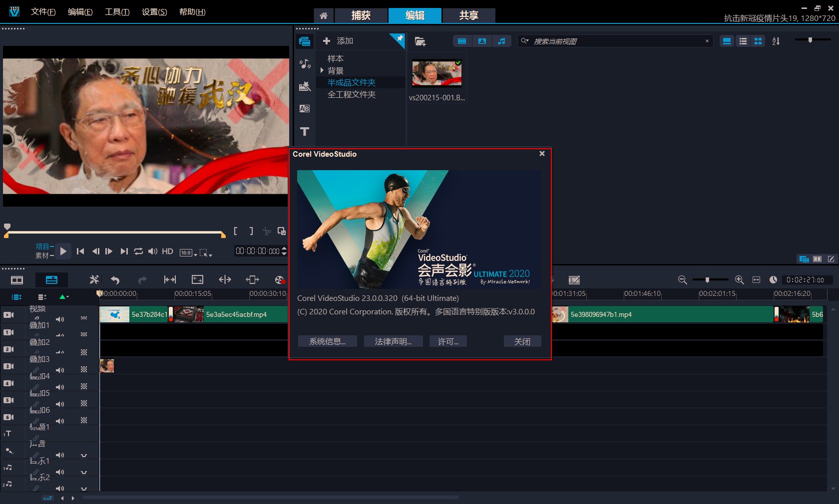Switch to the 捕获 capture tab
The height and width of the screenshot is (504, 839).
[361, 15]
